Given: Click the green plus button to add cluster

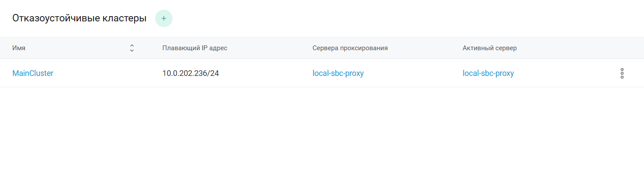Looking at the screenshot, I should (x=164, y=18).
